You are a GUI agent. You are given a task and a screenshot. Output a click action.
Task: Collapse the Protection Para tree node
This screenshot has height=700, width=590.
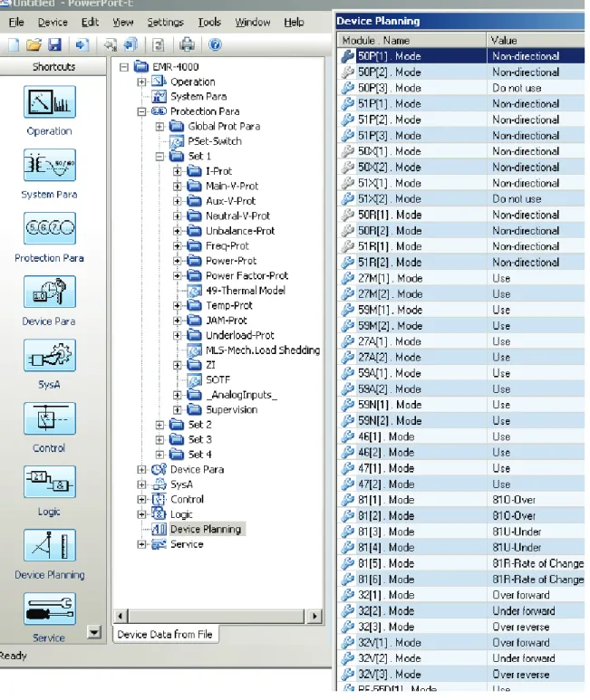[141, 111]
